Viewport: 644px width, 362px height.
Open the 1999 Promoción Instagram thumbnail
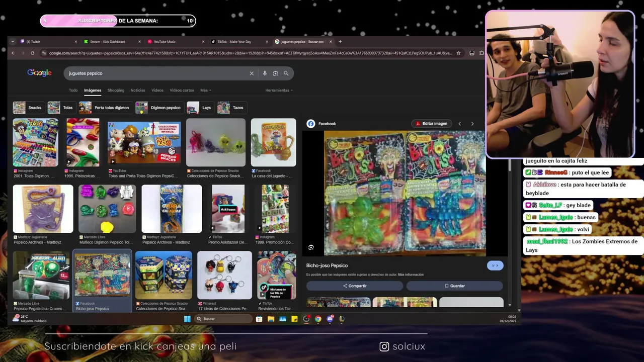point(275,209)
